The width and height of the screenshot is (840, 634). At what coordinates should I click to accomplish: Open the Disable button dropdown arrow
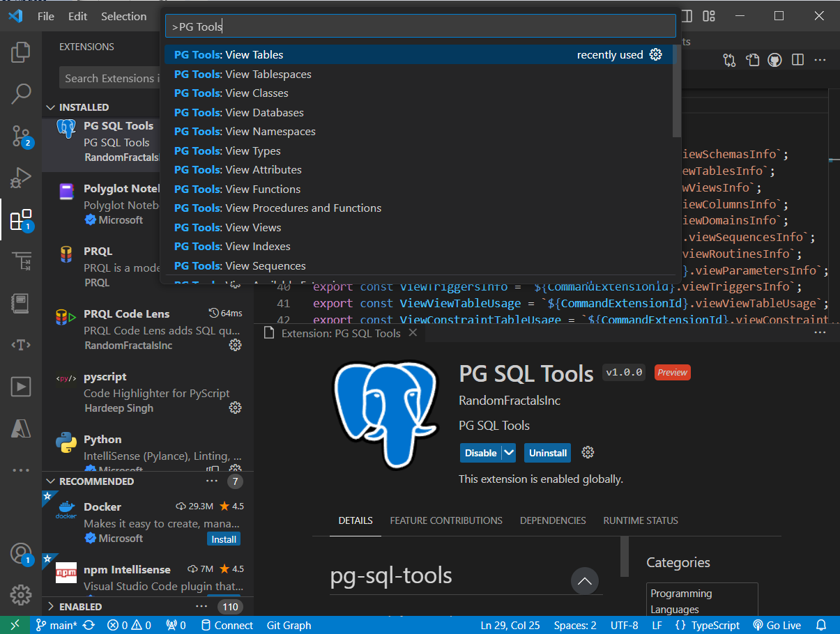pyautogui.click(x=509, y=452)
